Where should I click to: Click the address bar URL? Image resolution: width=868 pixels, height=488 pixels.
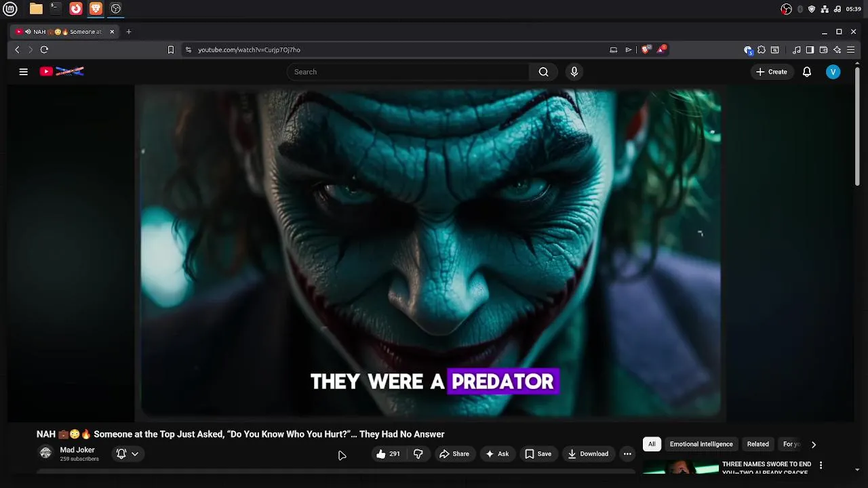coord(249,49)
